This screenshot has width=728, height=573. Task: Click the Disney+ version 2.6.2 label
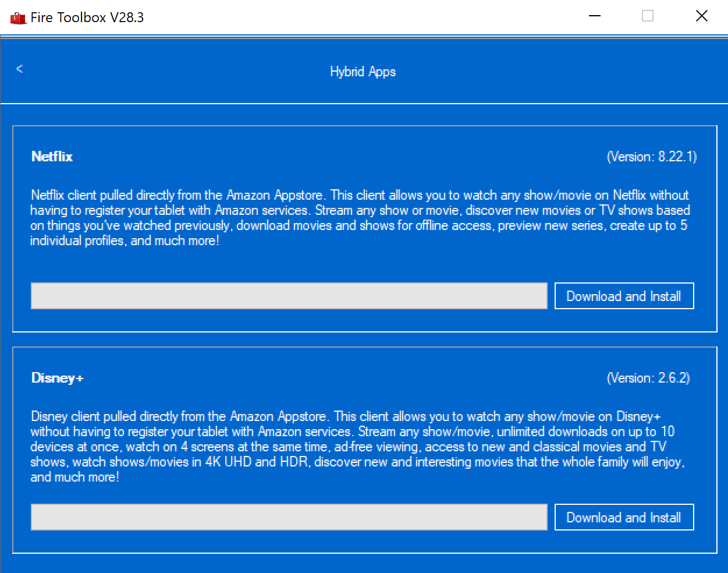point(648,378)
